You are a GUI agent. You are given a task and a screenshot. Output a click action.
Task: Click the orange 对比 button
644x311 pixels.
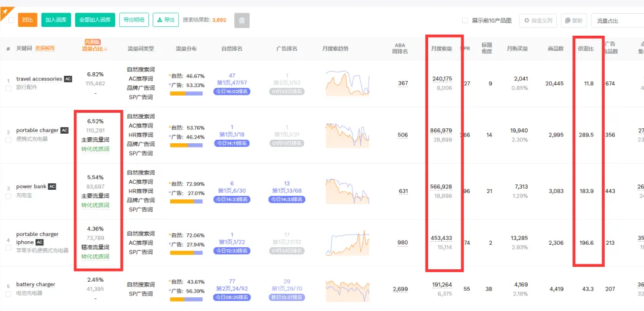click(27, 20)
